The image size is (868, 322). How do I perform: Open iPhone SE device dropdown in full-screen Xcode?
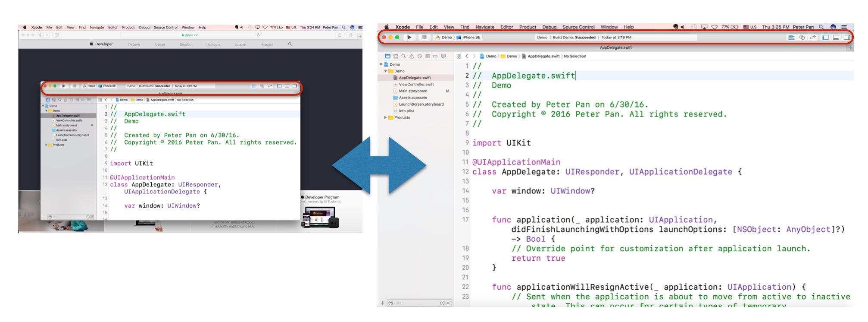coord(468,38)
